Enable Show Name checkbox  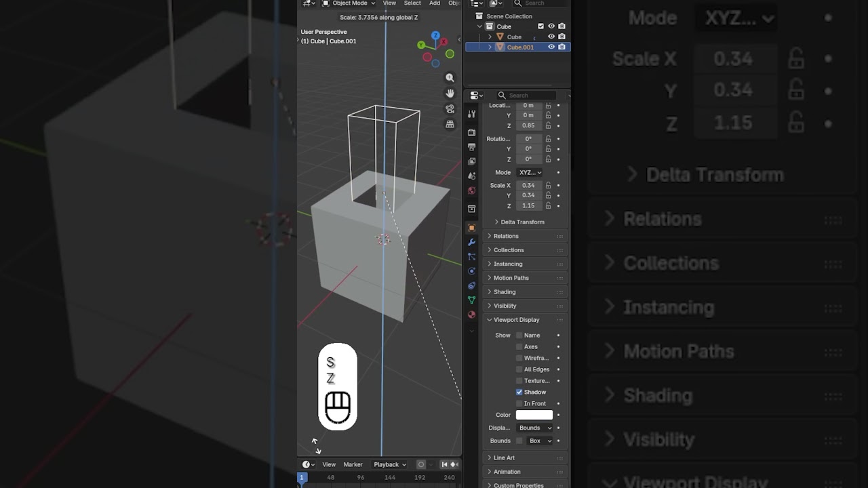(x=519, y=335)
